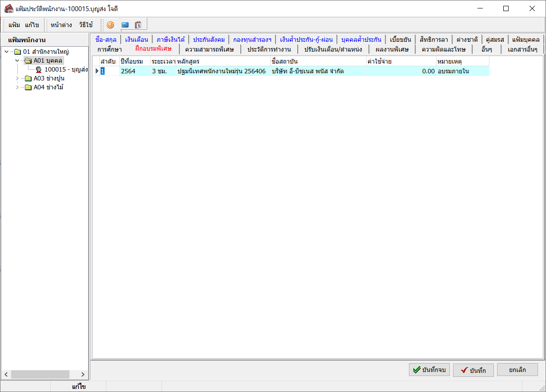Open the blue calculator toolbar icon
Viewport: 546px width, 392px height.
(125, 25)
